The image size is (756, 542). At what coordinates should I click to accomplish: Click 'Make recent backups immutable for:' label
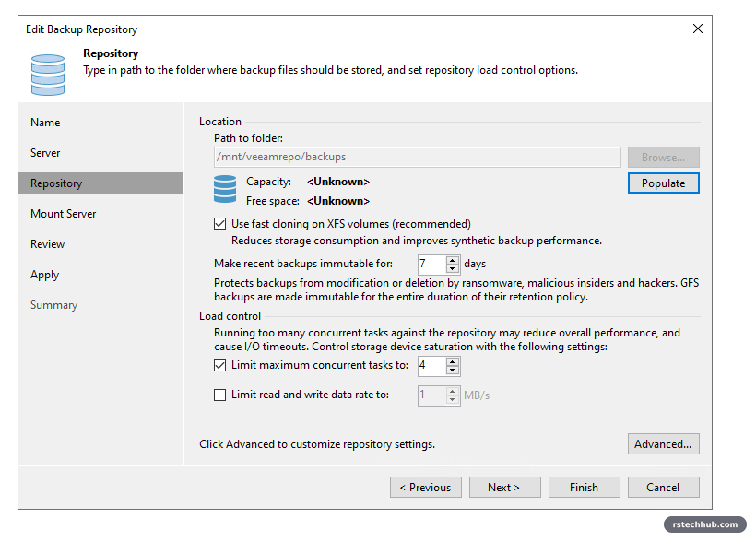click(303, 264)
